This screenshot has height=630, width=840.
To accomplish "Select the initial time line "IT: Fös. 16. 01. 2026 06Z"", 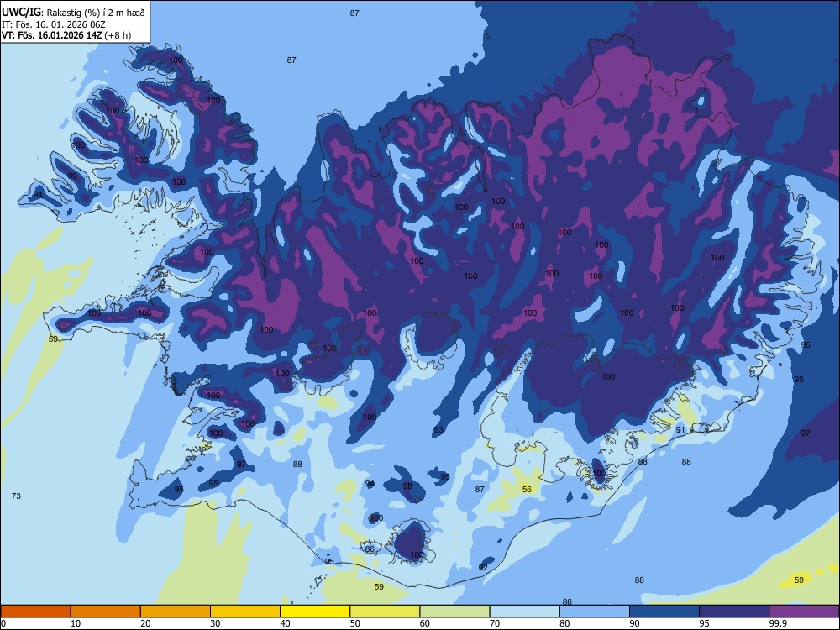I will point(54,24).
